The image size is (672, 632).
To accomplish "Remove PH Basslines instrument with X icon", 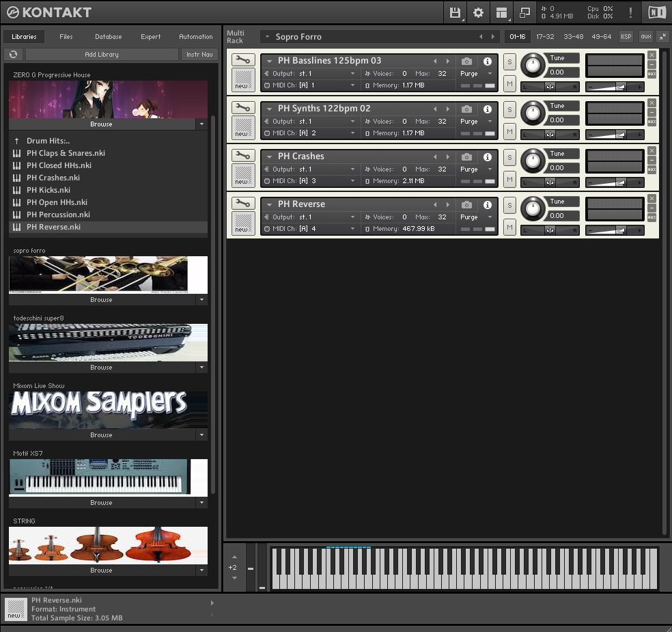I will pos(652,55).
